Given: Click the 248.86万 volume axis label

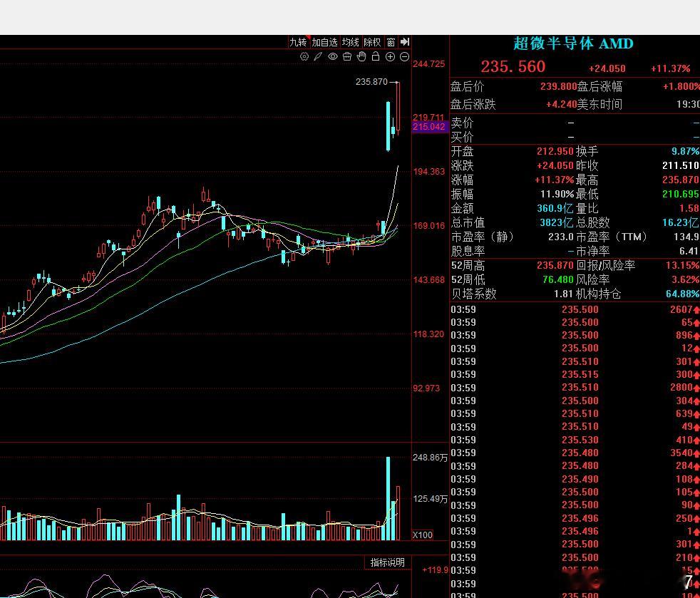Looking at the screenshot, I should [x=430, y=458].
